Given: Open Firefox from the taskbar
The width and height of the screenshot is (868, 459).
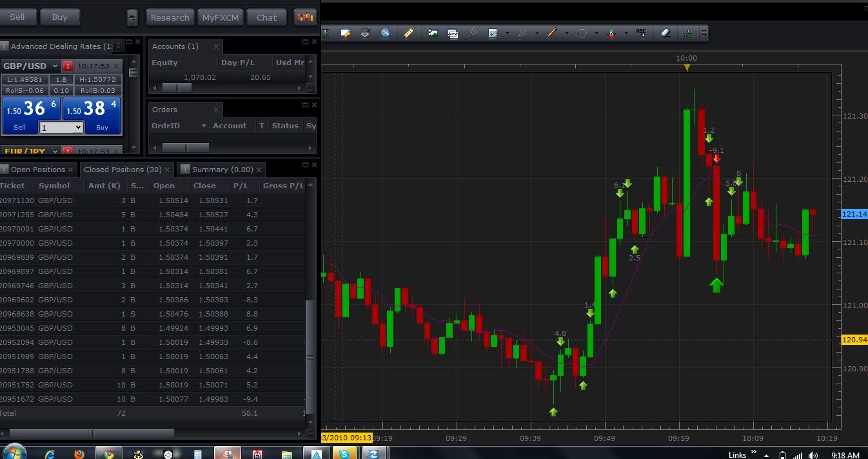Looking at the screenshot, I should [x=79, y=454].
